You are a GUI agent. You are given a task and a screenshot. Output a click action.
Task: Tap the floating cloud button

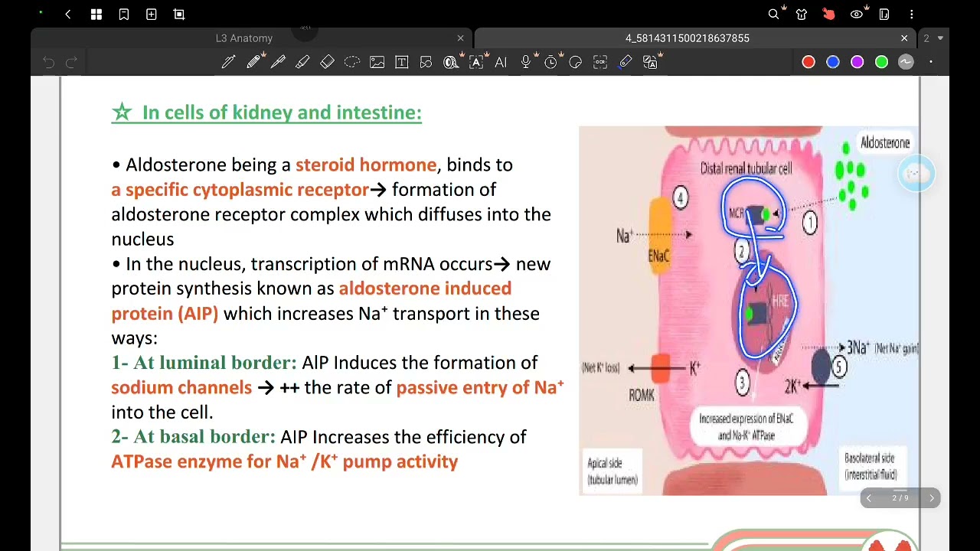(x=916, y=174)
